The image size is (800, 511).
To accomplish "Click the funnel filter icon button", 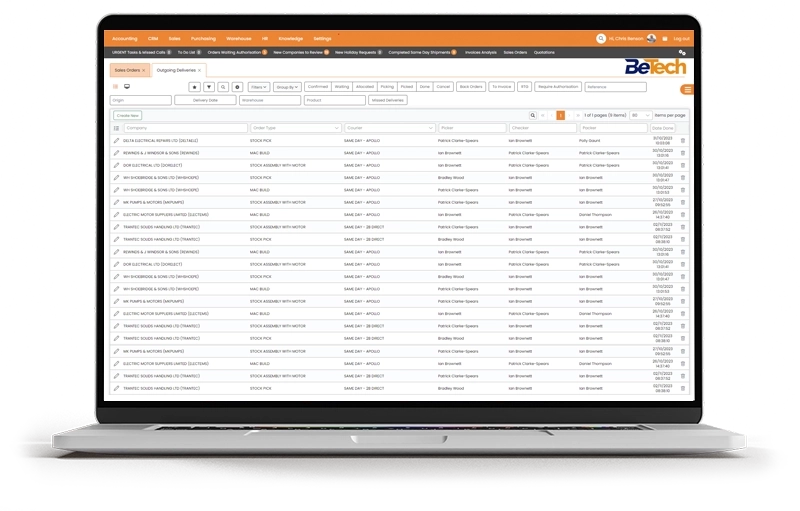I will click(208, 87).
